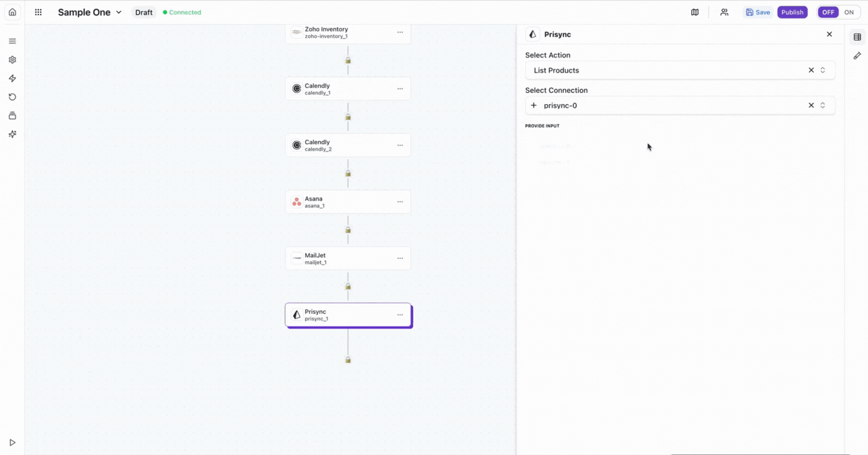
Task: Open the settings gear in left sidebar
Action: pos(12,60)
